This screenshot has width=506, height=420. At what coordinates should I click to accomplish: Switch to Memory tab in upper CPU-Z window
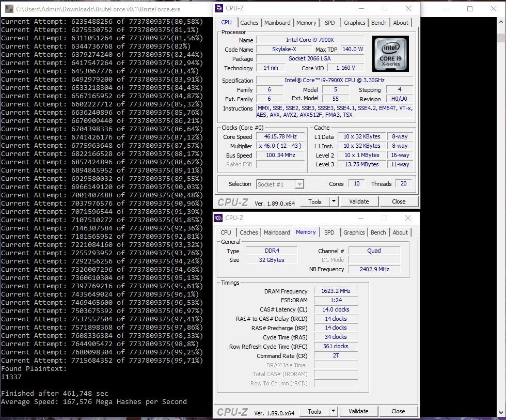pyautogui.click(x=306, y=23)
